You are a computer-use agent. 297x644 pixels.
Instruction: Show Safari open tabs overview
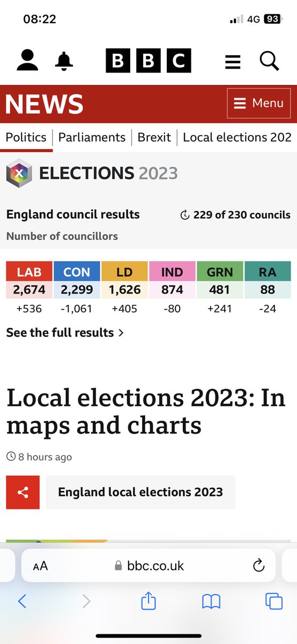click(x=274, y=601)
